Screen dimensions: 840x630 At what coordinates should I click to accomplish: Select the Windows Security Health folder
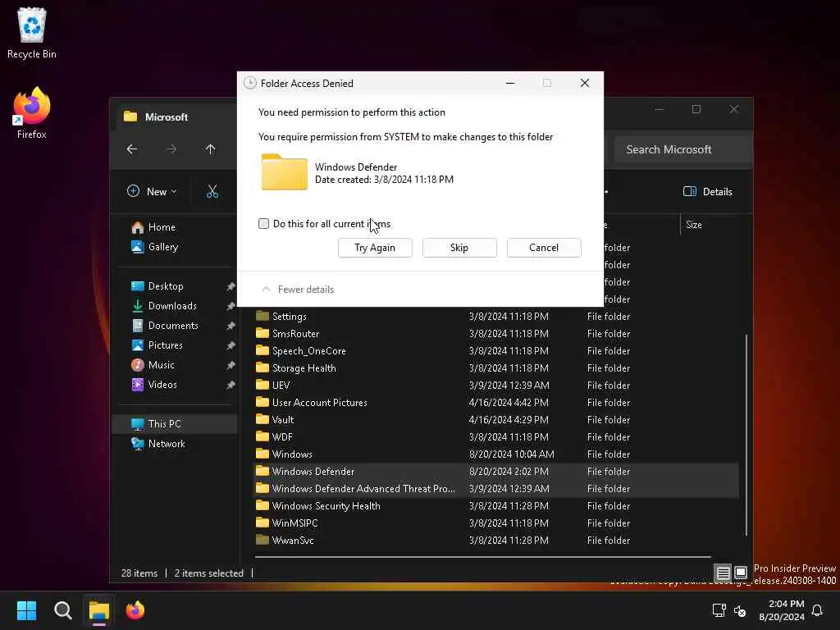pos(495,505)
